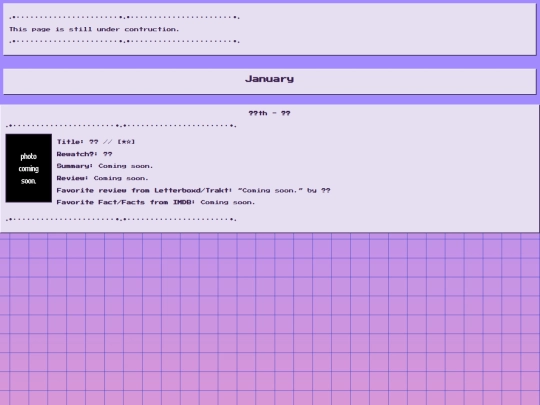Click the 'Favorite review from Letterboxd/Trakt' line
This screenshot has height=405, width=540.
[193, 190]
